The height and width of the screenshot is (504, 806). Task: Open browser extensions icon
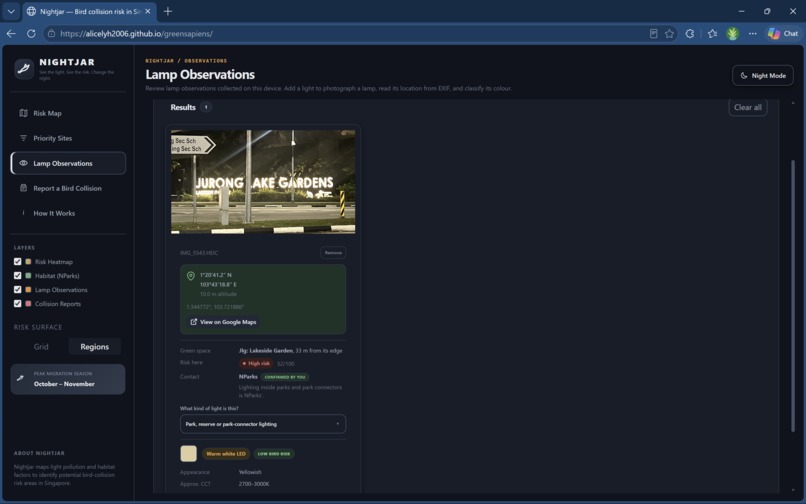pyautogui.click(x=690, y=33)
